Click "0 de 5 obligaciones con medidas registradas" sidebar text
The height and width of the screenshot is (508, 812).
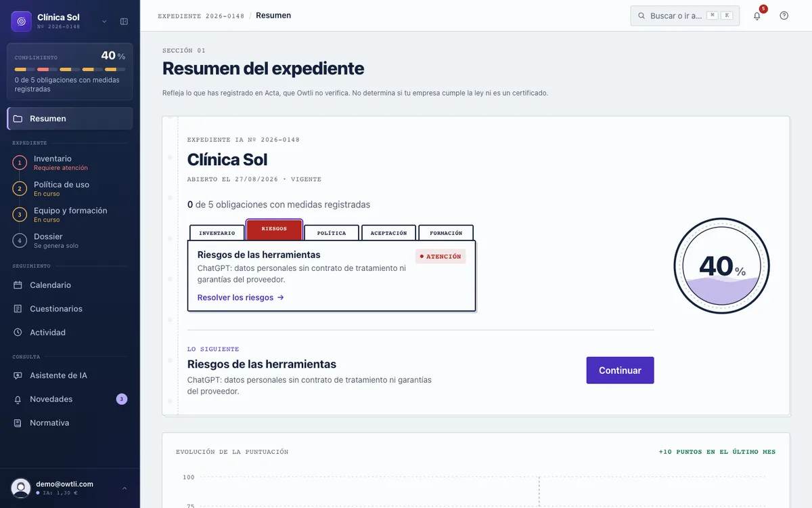pos(67,85)
